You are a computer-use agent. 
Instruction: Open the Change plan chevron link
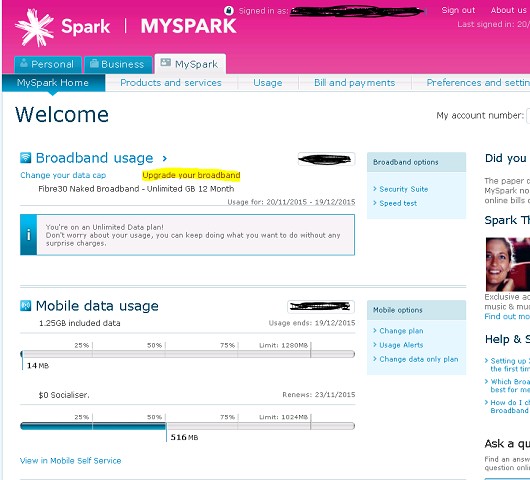398,331
